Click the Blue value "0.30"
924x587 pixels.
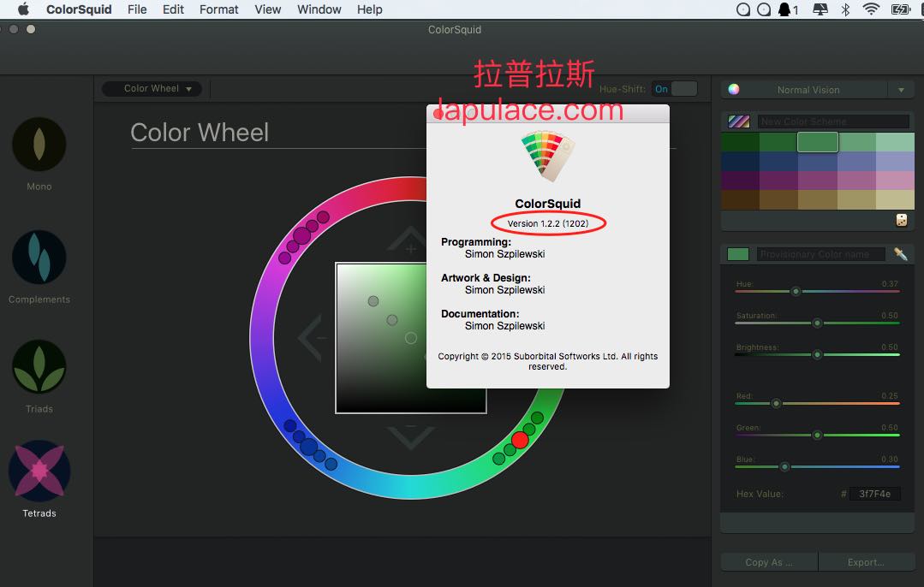[890, 460]
